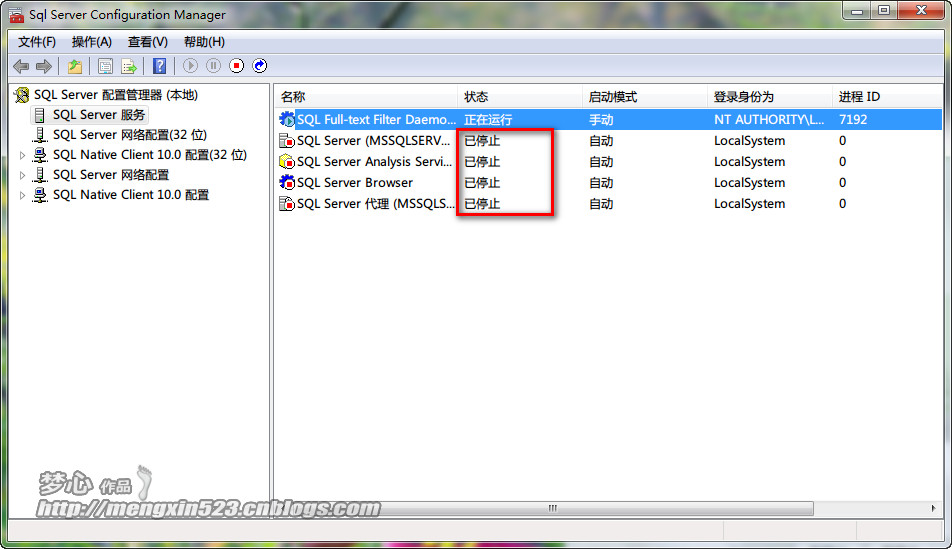Click the SQL Server Analysis Services icon
Viewport: 952px width, 549px height.
(x=287, y=162)
